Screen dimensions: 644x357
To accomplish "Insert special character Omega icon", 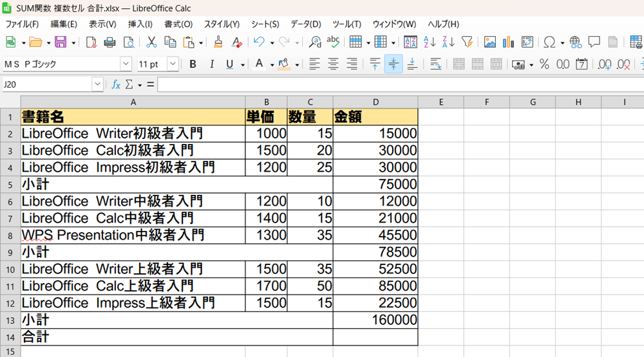I will [x=549, y=42].
